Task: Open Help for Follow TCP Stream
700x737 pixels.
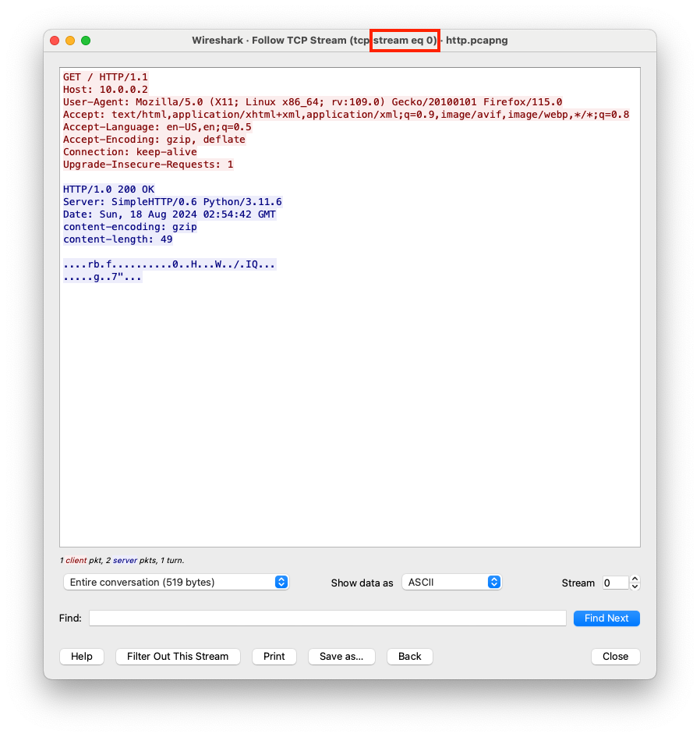Action: (x=82, y=657)
